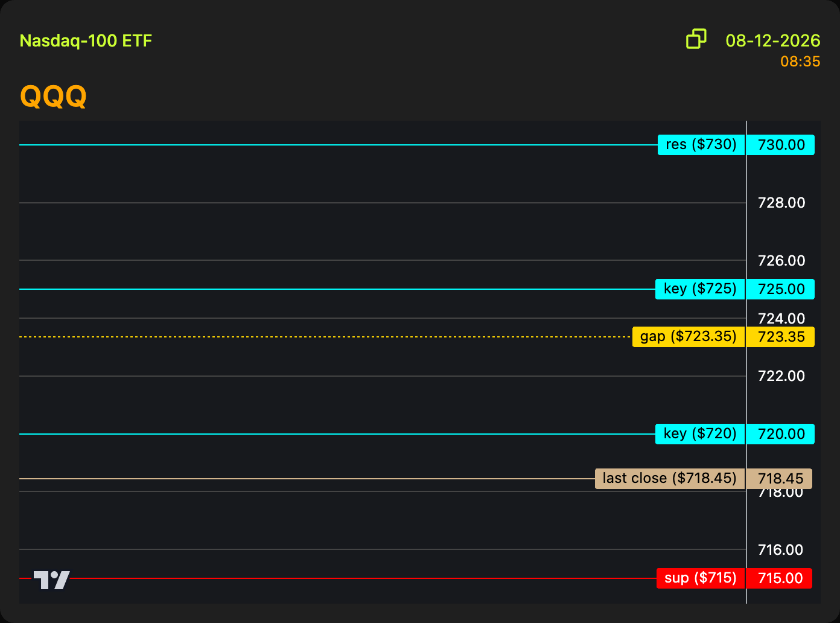Click the 728.00 price scale value
840x623 pixels.
tap(781, 203)
